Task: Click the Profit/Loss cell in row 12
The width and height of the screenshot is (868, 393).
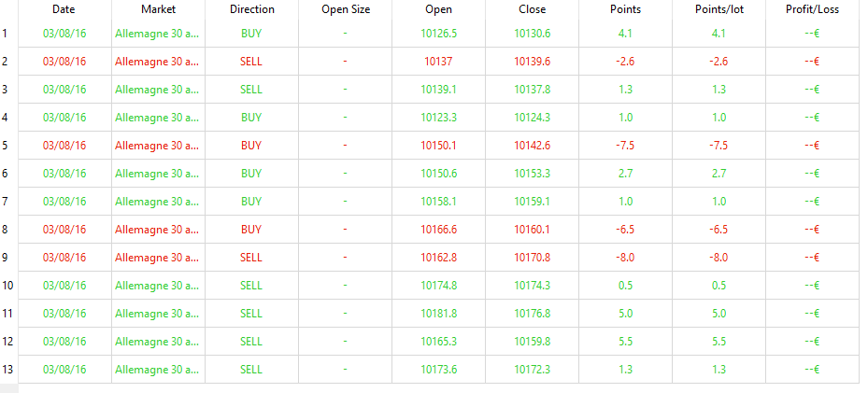Action: [x=811, y=342]
